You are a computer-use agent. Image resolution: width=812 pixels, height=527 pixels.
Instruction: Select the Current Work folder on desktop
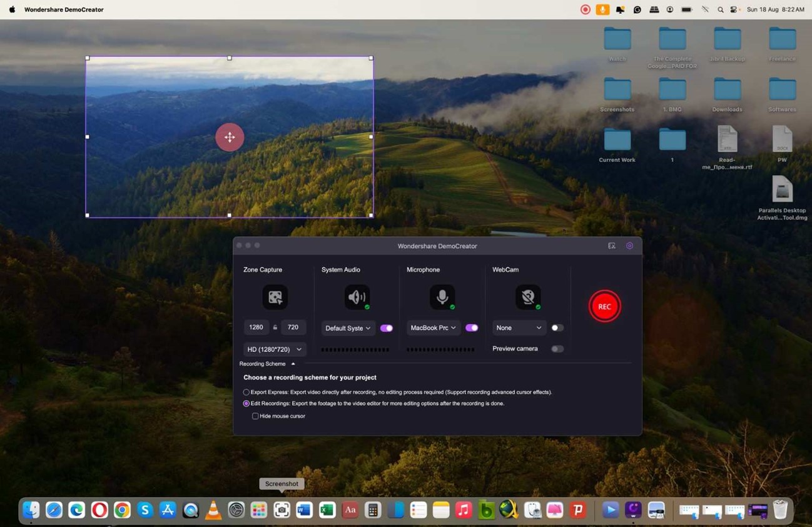coord(617,146)
